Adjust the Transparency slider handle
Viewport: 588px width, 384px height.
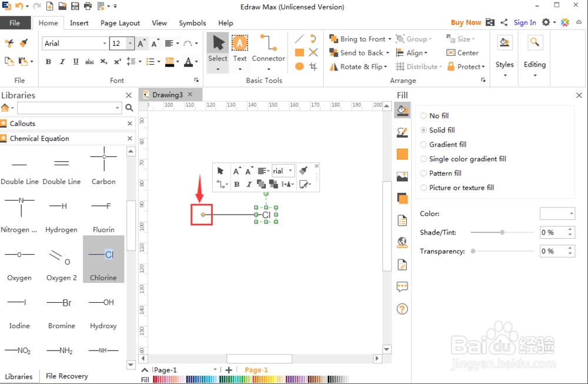(x=473, y=251)
